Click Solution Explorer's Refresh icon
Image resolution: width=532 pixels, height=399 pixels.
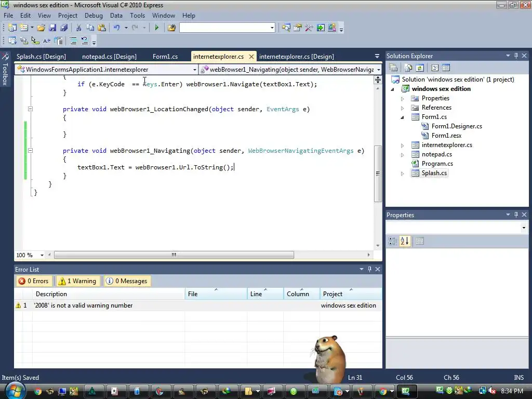[420, 68]
